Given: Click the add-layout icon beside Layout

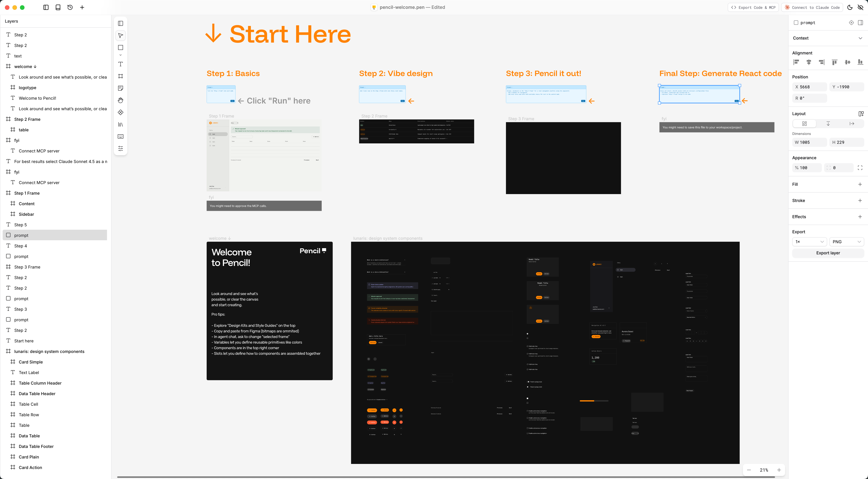Looking at the screenshot, I should (x=861, y=114).
